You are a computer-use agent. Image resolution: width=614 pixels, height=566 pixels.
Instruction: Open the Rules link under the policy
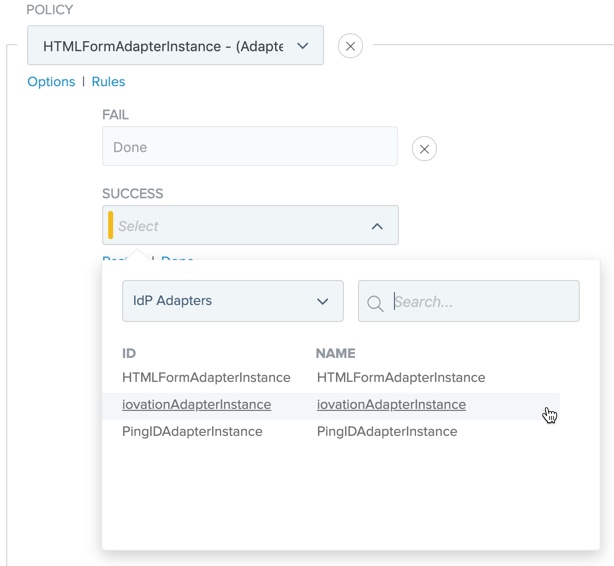(x=108, y=82)
